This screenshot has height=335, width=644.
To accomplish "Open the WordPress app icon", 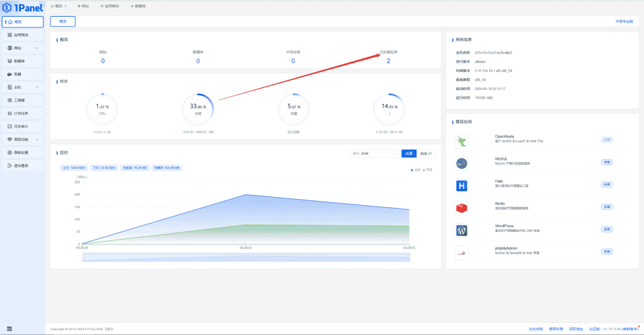I will click(462, 230).
